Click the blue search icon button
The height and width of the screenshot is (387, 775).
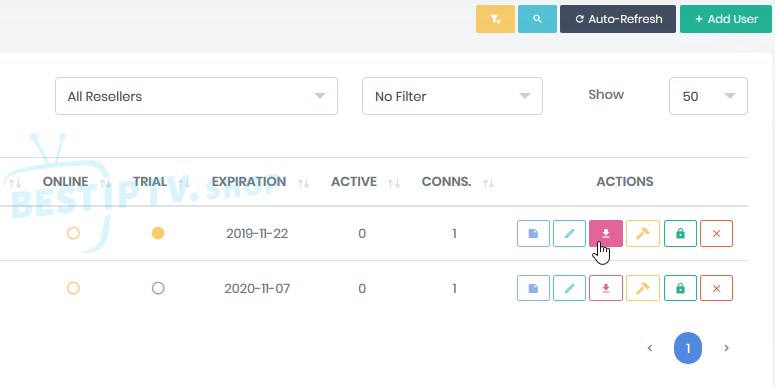537,19
